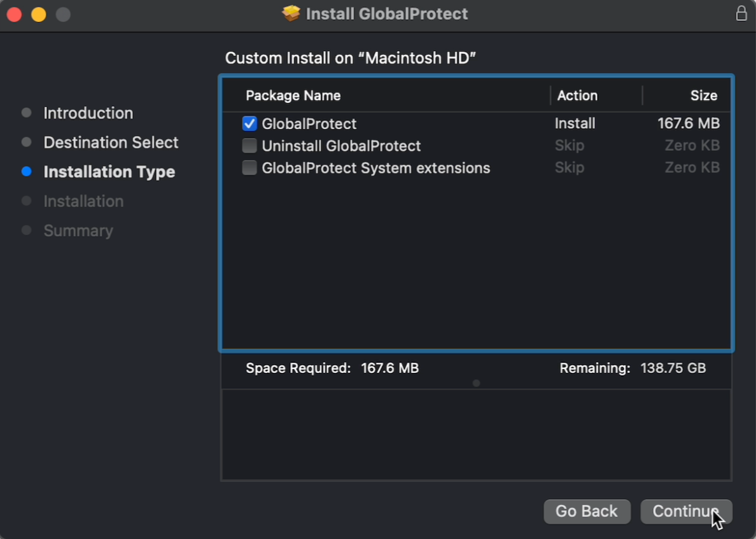Click Zero KB size for System extensions
The image size is (756, 539).
(692, 168)
